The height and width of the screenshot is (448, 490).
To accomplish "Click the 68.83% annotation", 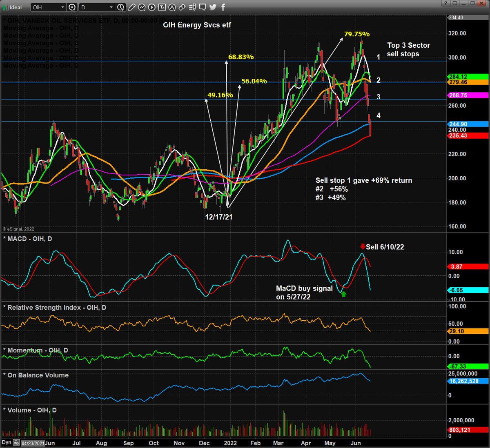I will tap(241, 57).
